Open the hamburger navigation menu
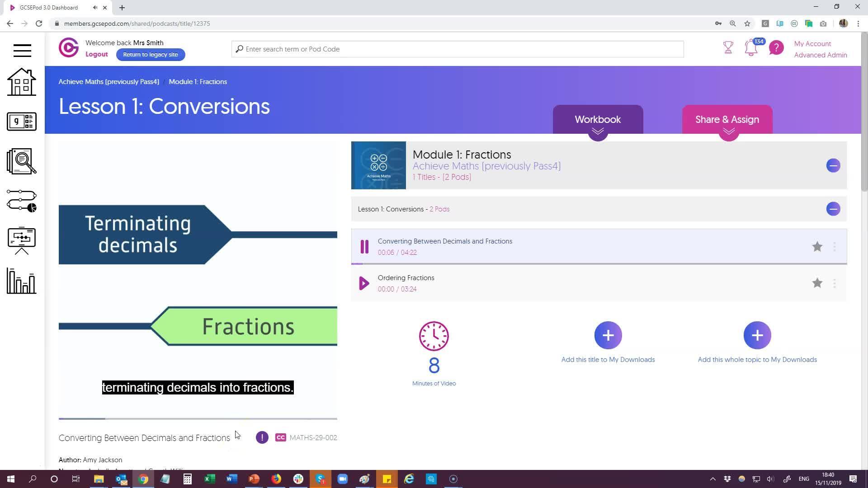868x488 pixels. [x=22, y=50]
